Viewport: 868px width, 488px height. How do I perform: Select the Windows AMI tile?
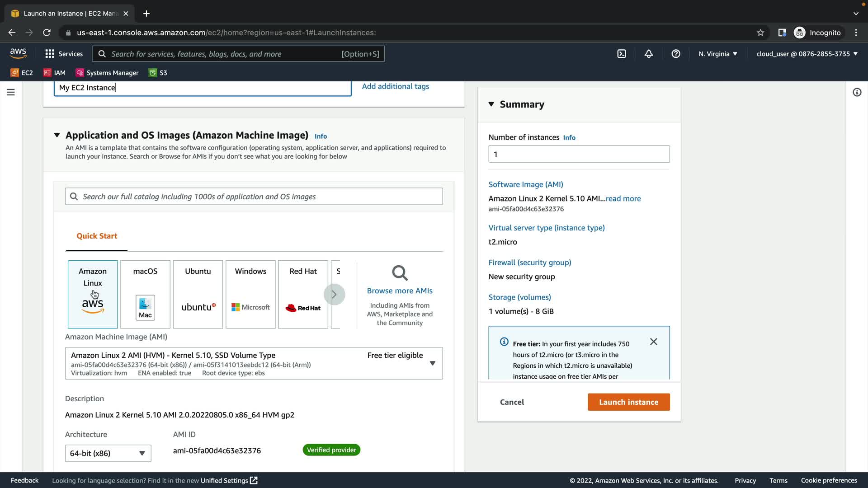pos(250,294)
